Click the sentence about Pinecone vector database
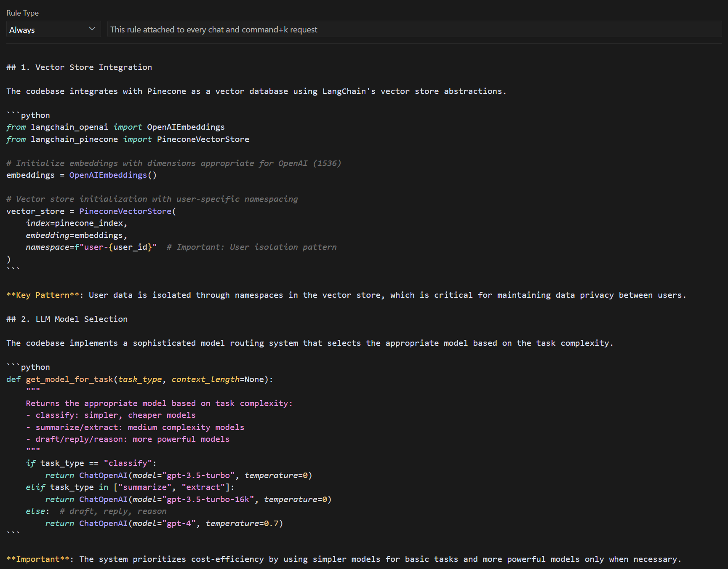The width and height of the screenshot is (728, 569). (x=256, y=91)
